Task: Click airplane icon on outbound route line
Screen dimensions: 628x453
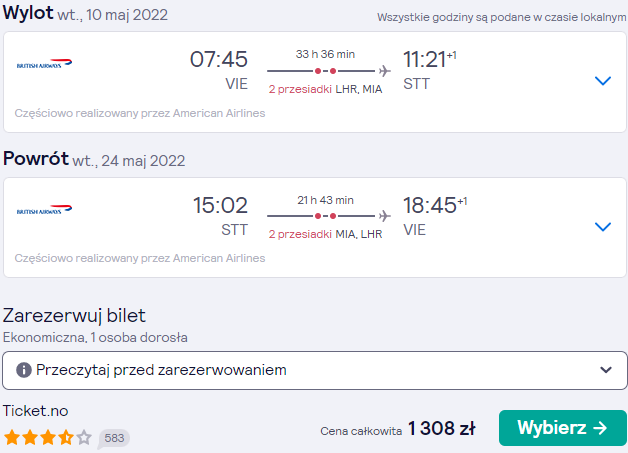Action: pos(384,71)
